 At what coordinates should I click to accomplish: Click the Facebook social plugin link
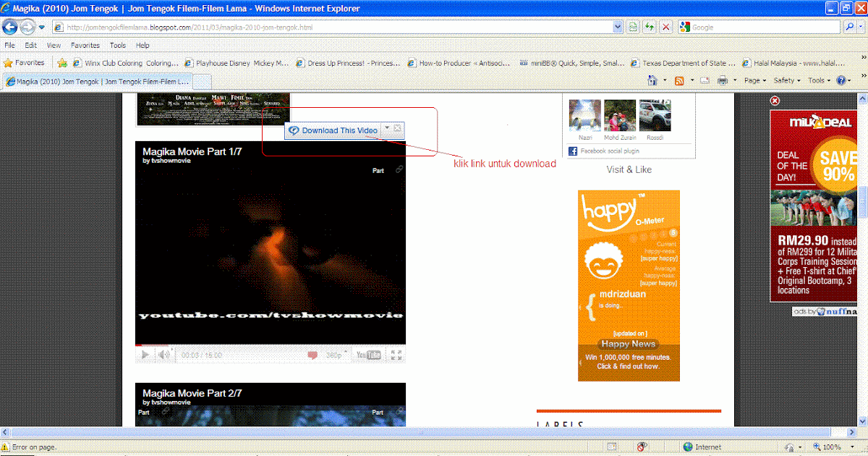point(609,151)
